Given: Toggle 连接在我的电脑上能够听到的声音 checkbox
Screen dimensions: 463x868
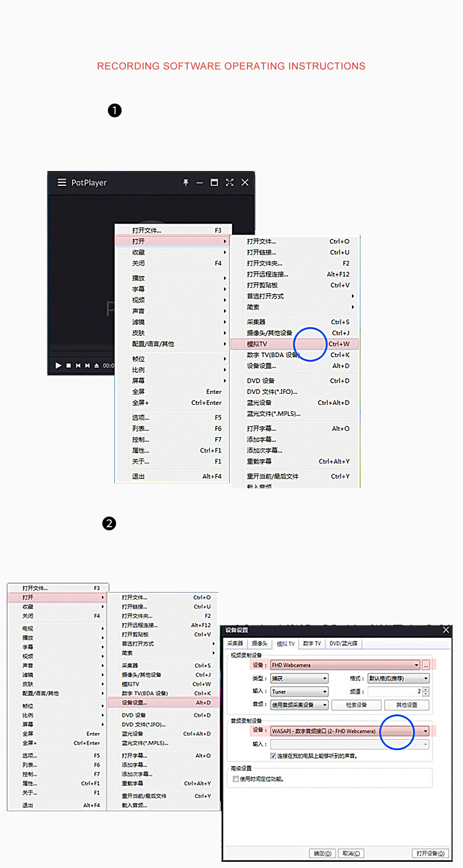Looking at the screenshot, I should [x=273, y=756].
